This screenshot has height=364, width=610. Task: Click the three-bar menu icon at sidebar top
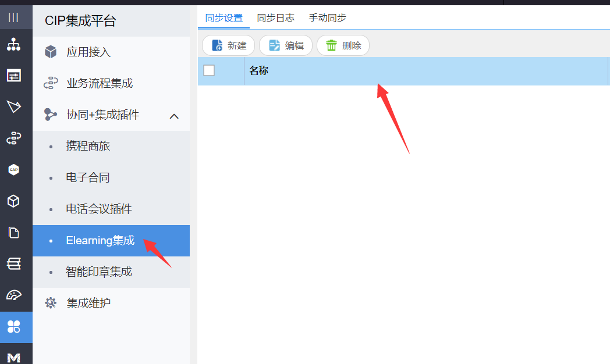13,17
